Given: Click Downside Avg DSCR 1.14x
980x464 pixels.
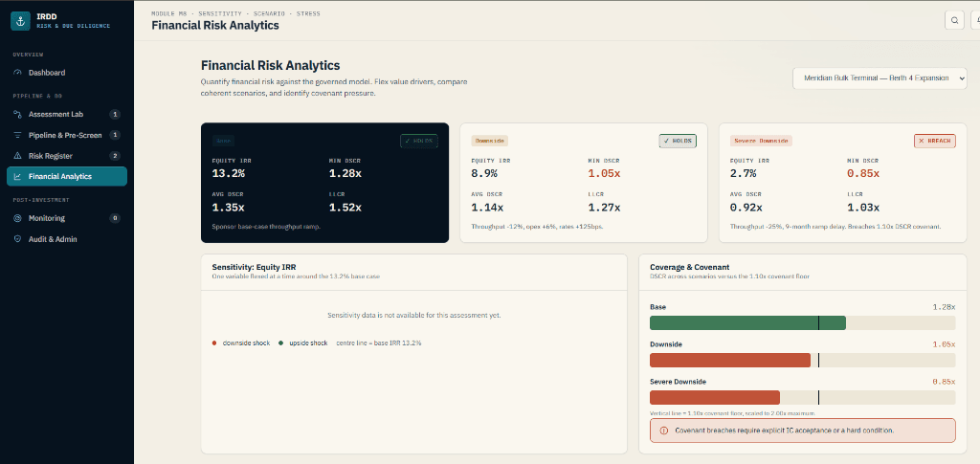Looking at the screenshot, I should click(487, 208).
